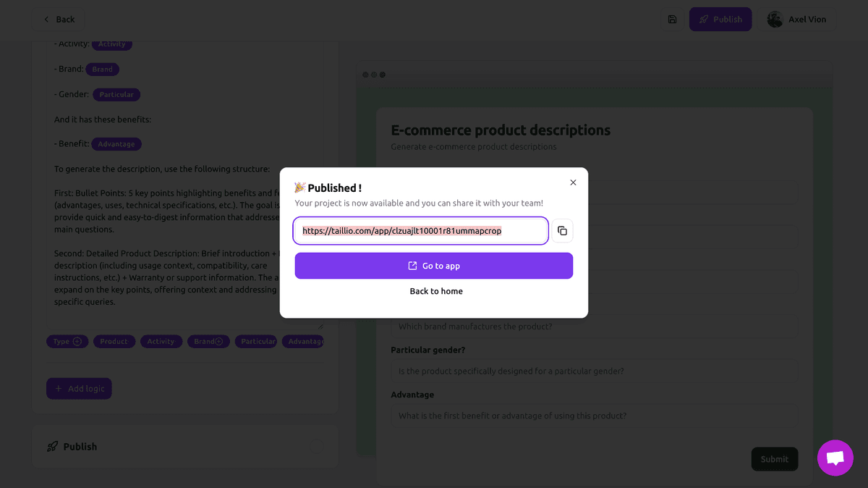Click the Particular gender input field
This screenshot has height=488, width=868.
595,371
